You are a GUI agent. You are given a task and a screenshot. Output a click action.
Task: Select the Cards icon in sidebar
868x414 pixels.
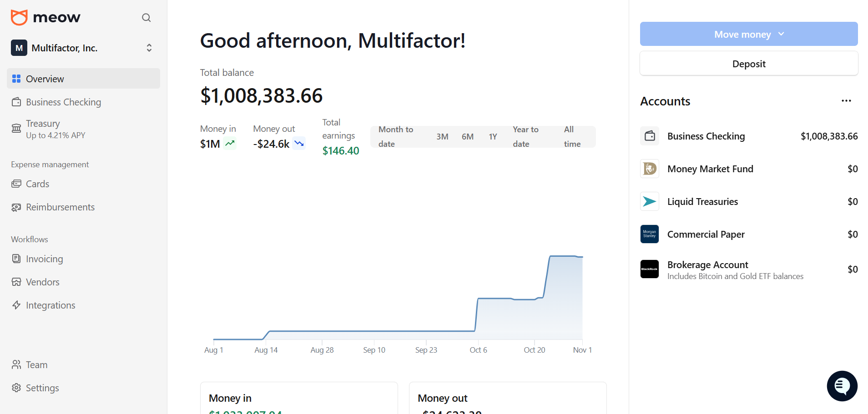tap(16, 184)
